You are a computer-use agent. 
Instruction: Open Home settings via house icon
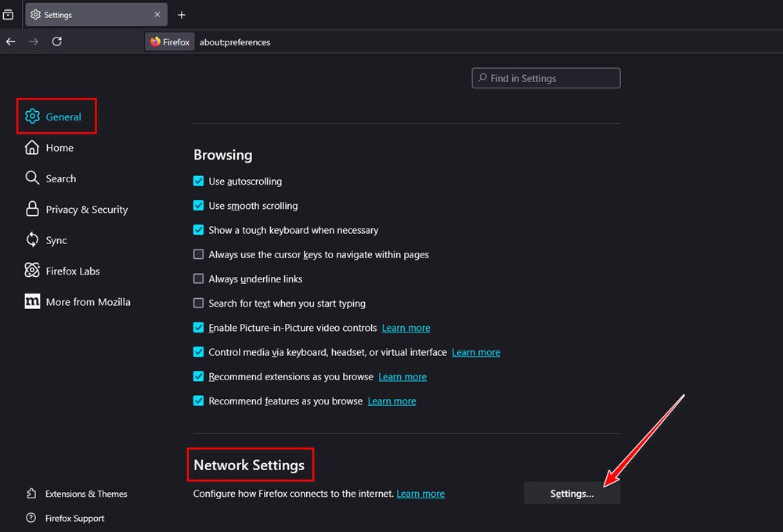32,148
